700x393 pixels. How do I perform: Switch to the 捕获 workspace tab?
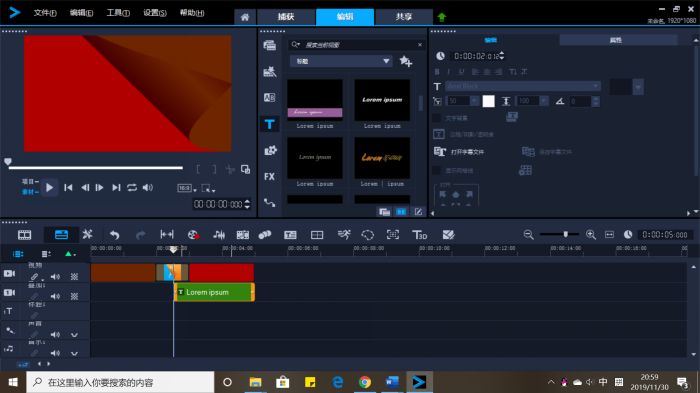point(286,17)
